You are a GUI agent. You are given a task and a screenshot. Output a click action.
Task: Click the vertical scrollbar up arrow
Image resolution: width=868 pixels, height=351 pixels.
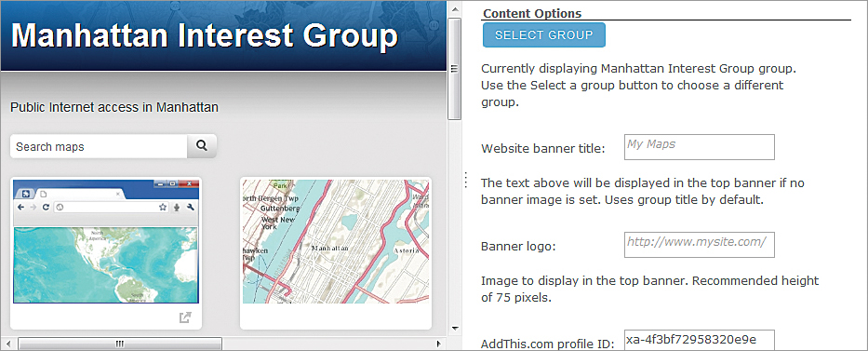coord(455,9)
